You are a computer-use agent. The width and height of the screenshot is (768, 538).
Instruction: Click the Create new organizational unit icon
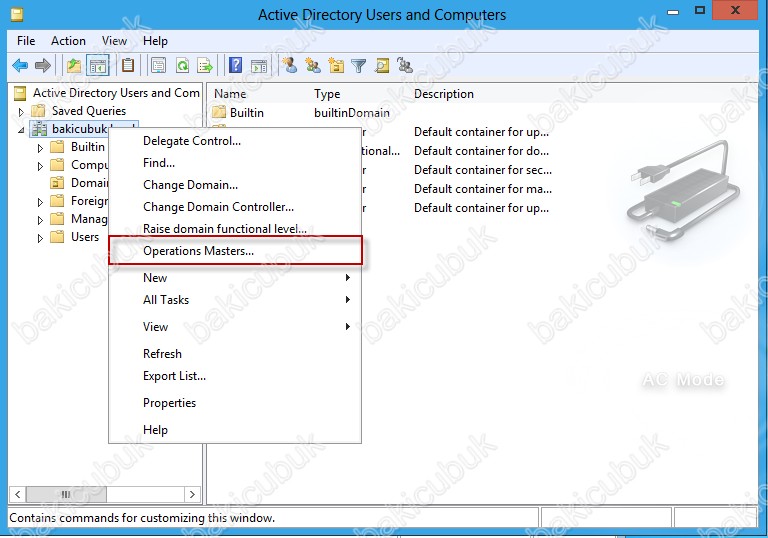(336, 65)
